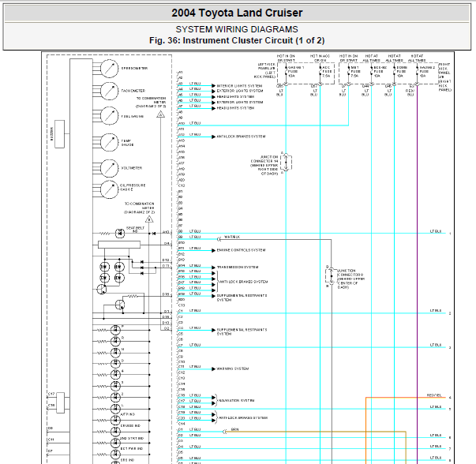The image size is (476, 464).
Task: Click the 'WHT/BLK' wire color label
Action: (232, 237)
